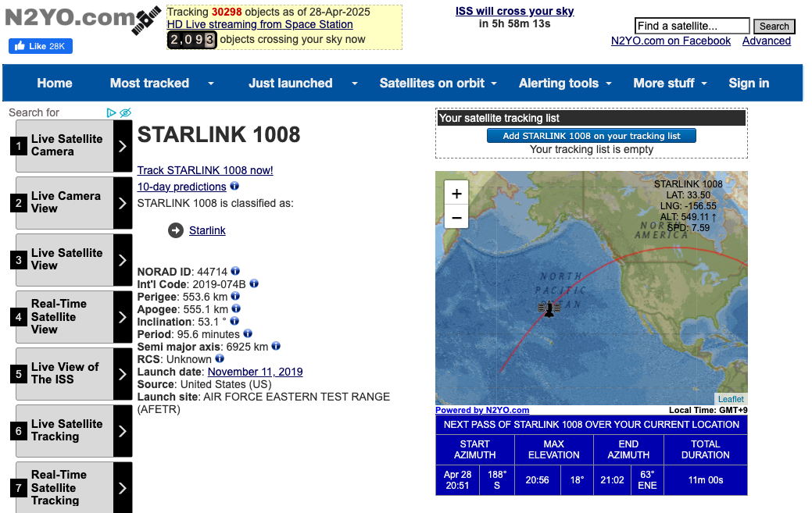
Task: Click the 30298 tracked objects count
Action: pyautogui.click(x=227, y=12)
